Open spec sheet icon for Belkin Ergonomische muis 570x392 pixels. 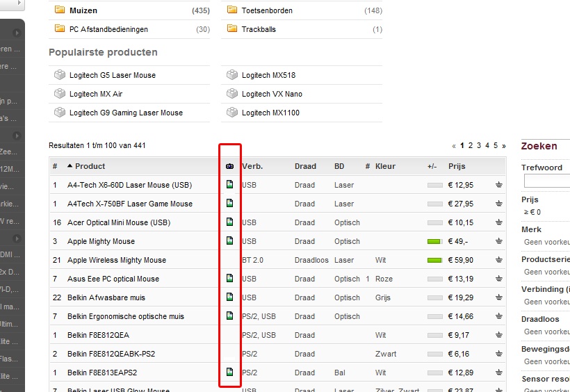click(230, 316)
